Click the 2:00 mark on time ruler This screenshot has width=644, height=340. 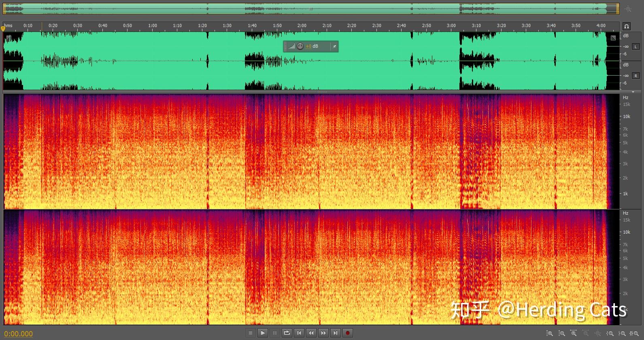click(x=302, y=25)
